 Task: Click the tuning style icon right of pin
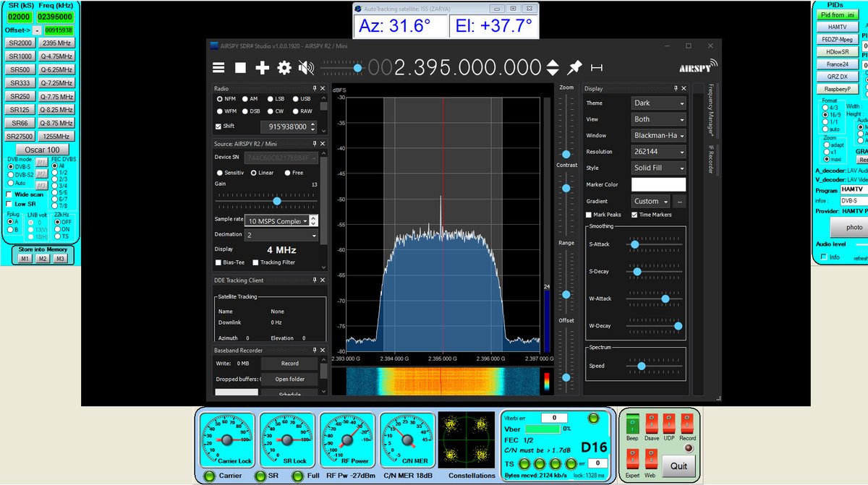(x=597, y=67)
